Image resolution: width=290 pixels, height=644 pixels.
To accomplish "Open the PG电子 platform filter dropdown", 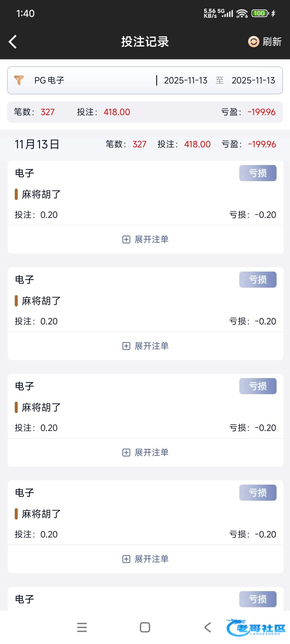I will 49,80.
